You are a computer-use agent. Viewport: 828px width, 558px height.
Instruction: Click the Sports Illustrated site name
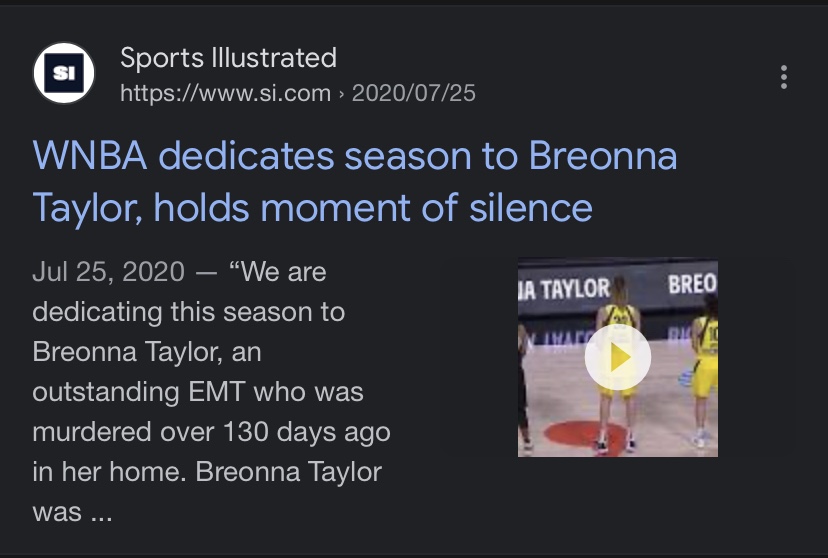229,58
